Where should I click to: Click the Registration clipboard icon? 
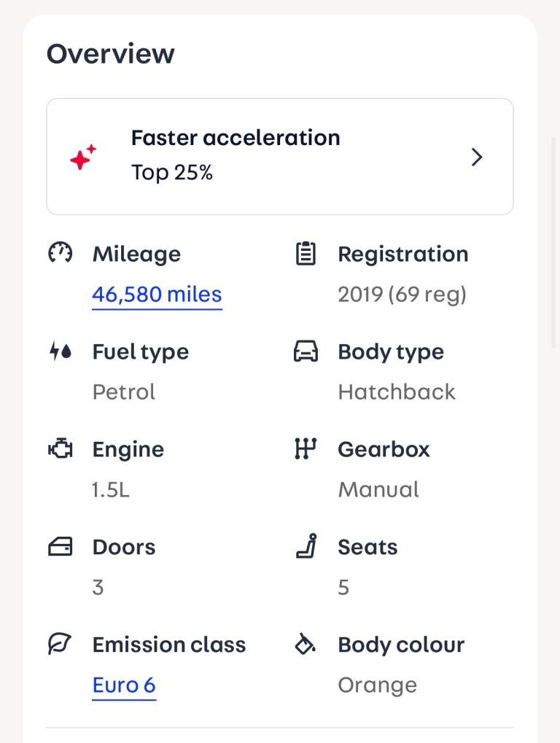[306, 253]
